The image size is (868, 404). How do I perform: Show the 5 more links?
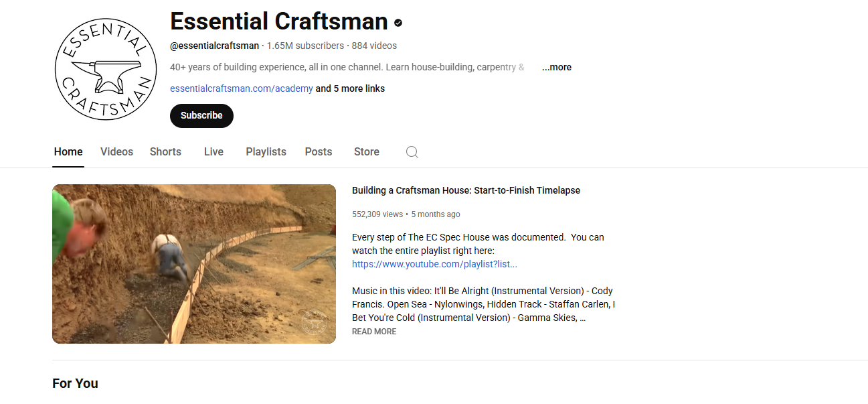(x=349, y=88)
